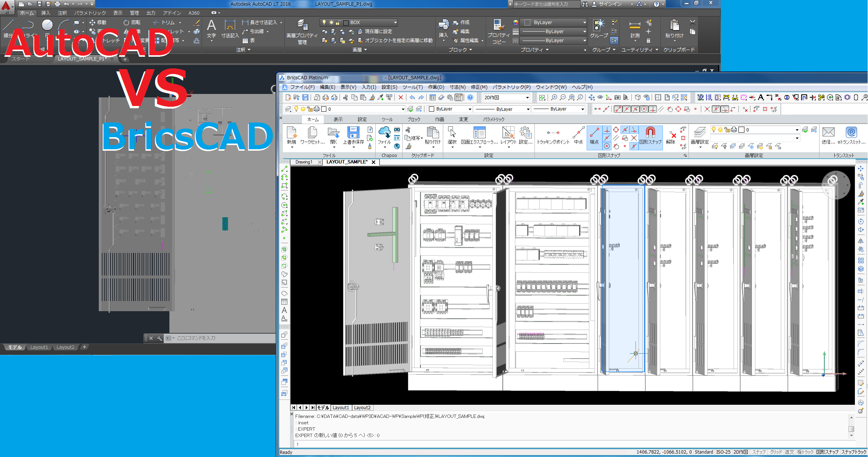Open the ribbon layer 0 dropdown under 画層設定
The height and width of the screenshot is (457, 868).
(797, 130)
